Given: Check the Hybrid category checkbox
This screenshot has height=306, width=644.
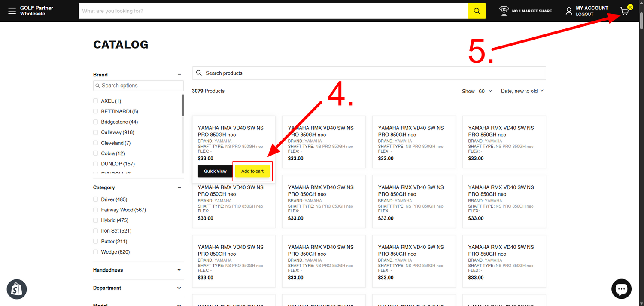Looking at the screenshot, I should point(96,220).
